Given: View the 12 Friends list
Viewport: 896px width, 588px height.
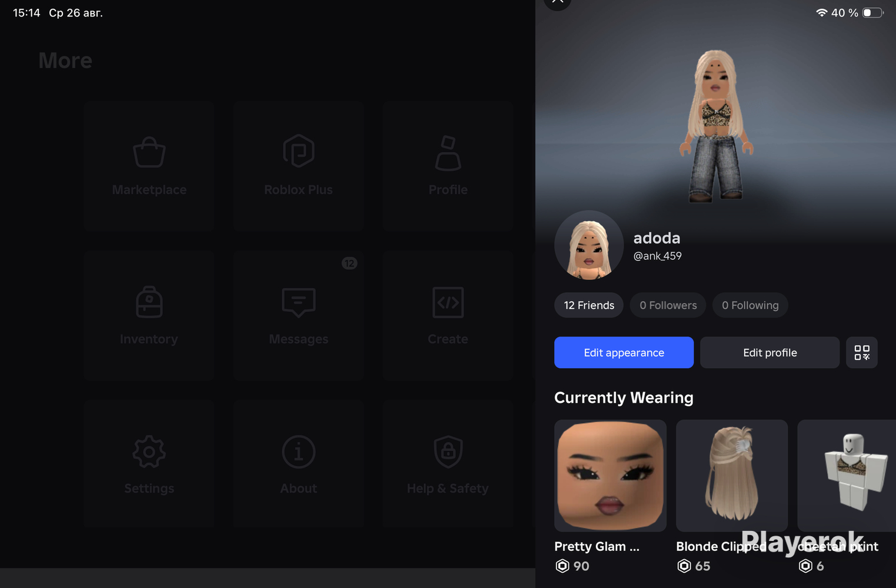Looking at the screenshot, I should pos(589,305).
